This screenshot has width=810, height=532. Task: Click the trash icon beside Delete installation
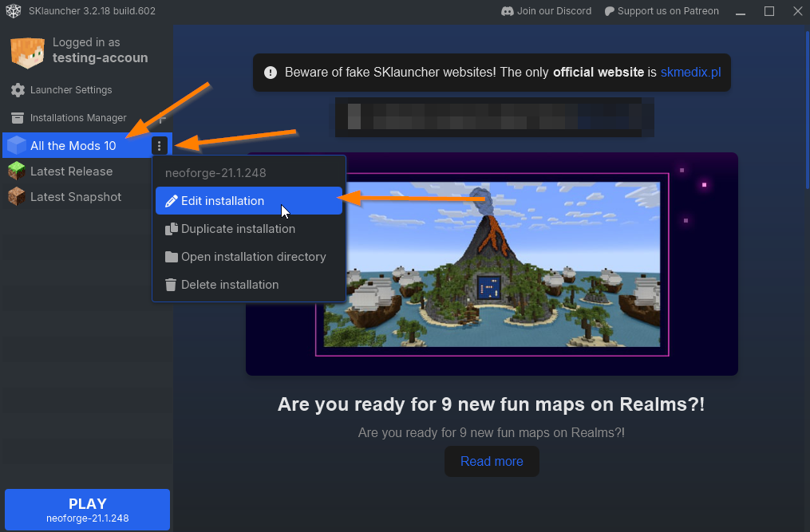171,285
